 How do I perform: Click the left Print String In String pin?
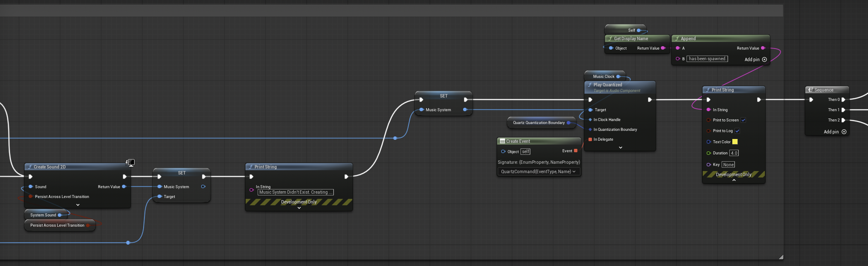252,190
